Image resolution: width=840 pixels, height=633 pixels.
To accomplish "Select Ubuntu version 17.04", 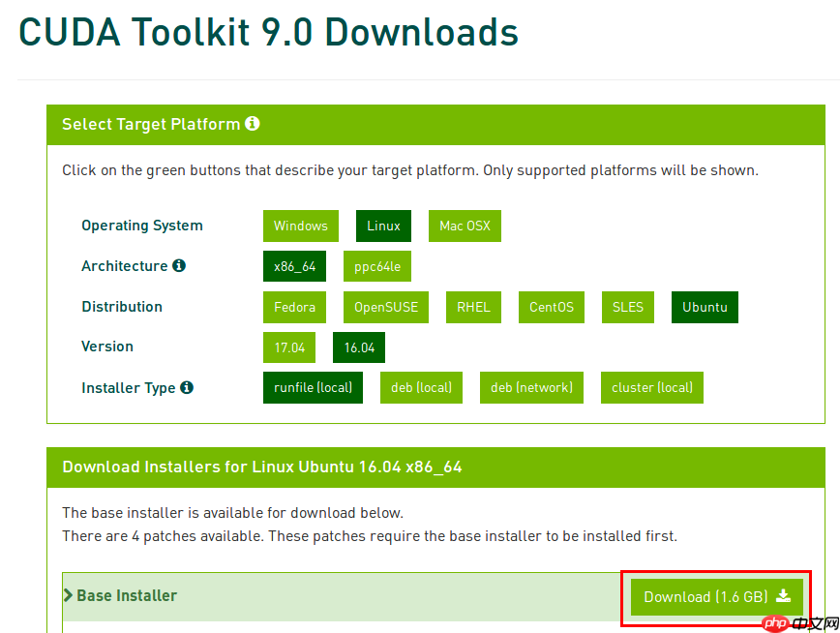I will (289, 347).
